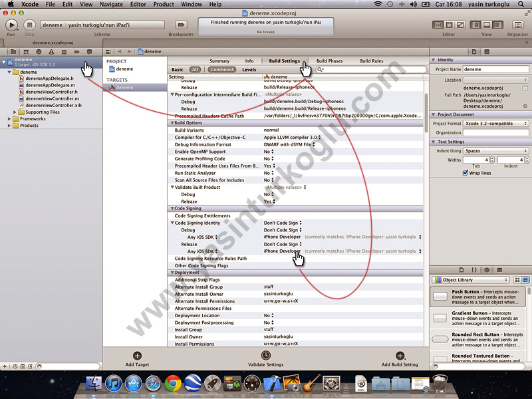Toggle the Breakpoints button
This screenshot has height=399, width=532.
(x=181, y=25)
